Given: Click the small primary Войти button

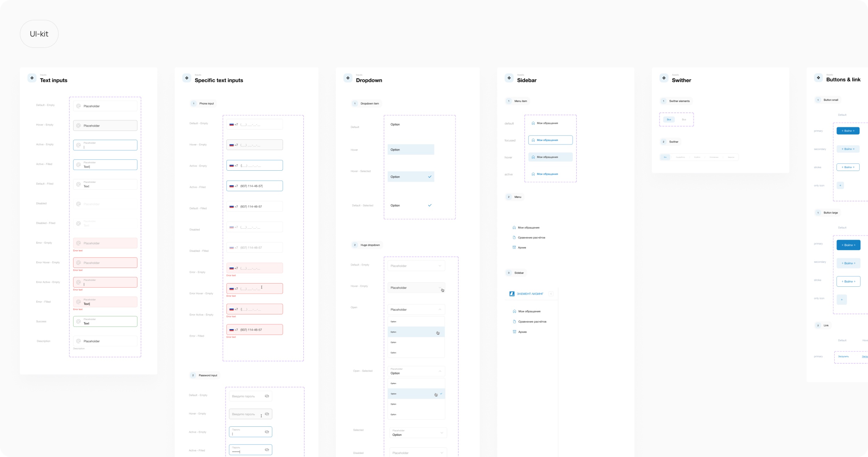Looking at the screenshot, I should 848,131.
